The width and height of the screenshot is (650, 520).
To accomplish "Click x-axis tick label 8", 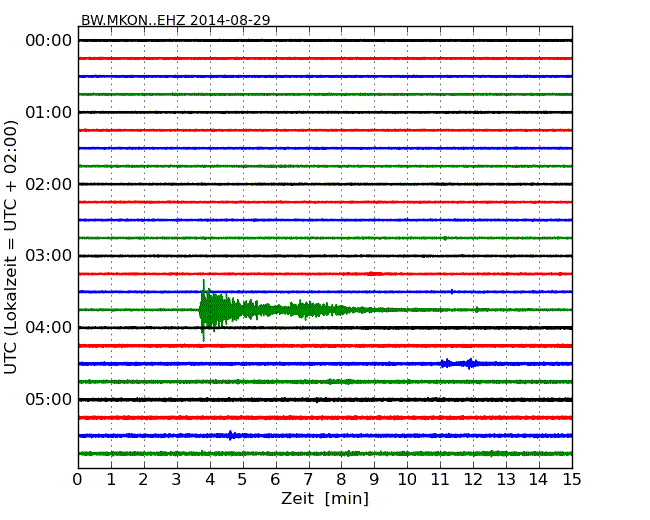I will pos(341,480).
